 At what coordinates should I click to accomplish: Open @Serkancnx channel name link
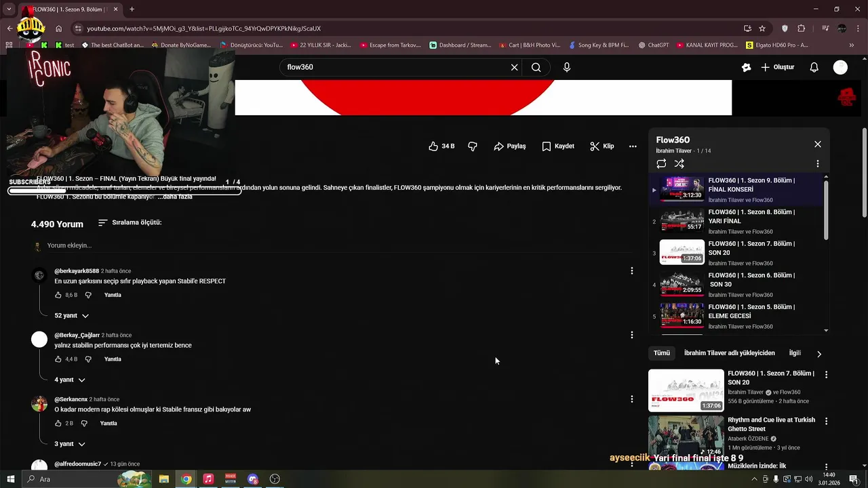[71, 399]
